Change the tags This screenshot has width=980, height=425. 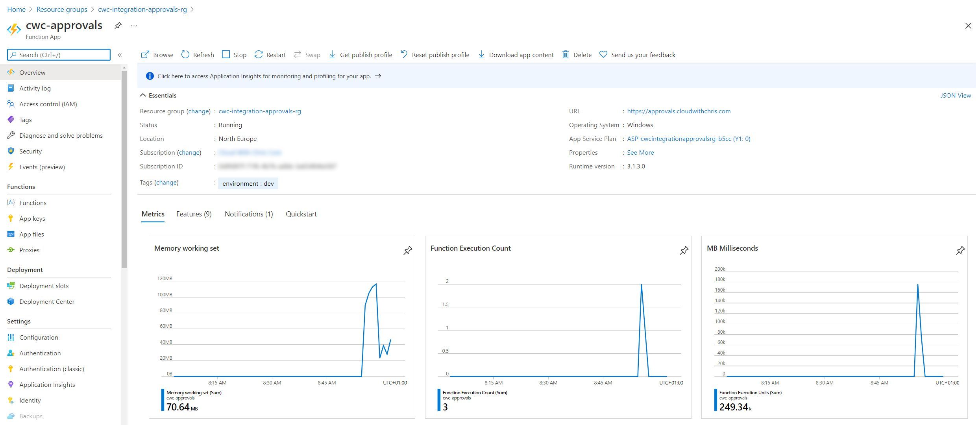(166, 182)
